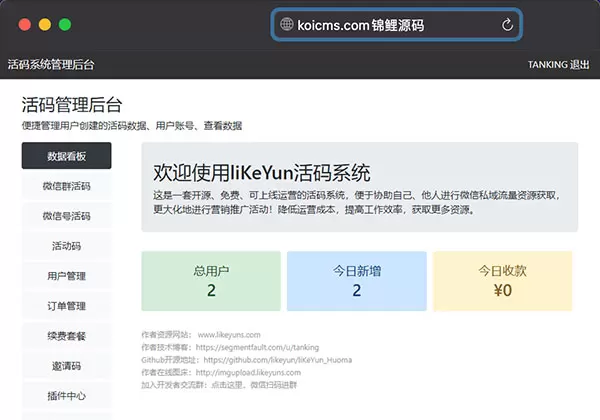This screenshot has width=600, height=420.
Task: Click the red close window button
Action: [x=25, y=24]
